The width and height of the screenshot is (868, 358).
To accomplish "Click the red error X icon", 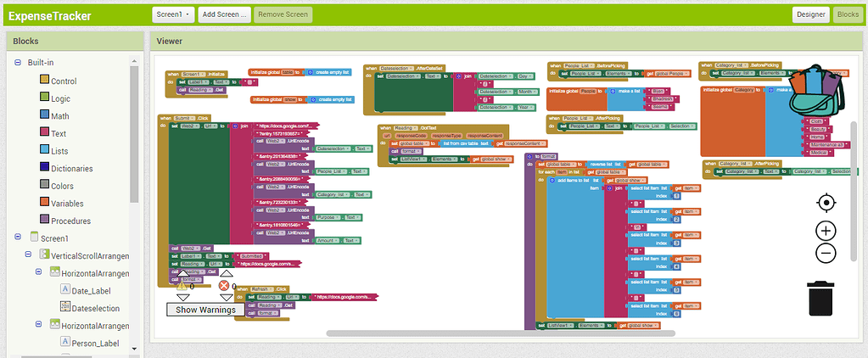I will [x=225, y=286].
